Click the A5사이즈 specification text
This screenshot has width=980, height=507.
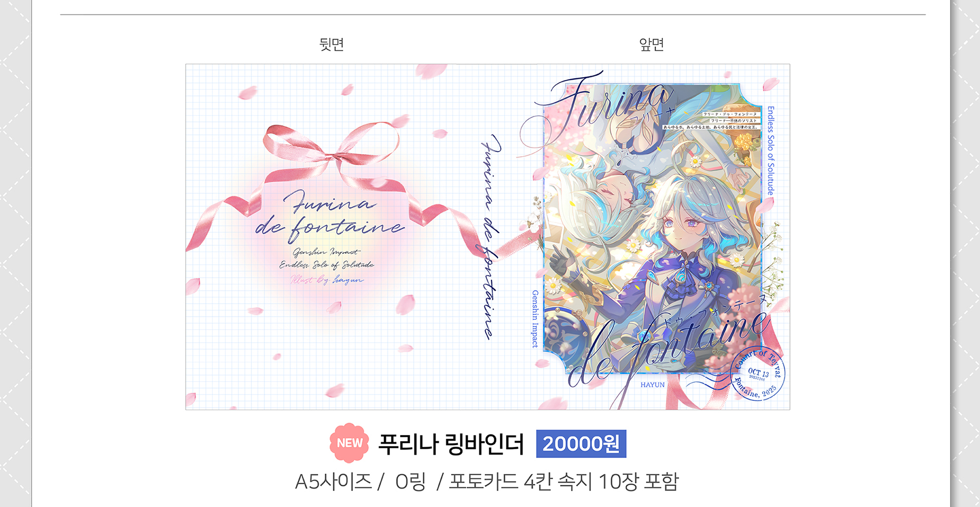(334, 481)
